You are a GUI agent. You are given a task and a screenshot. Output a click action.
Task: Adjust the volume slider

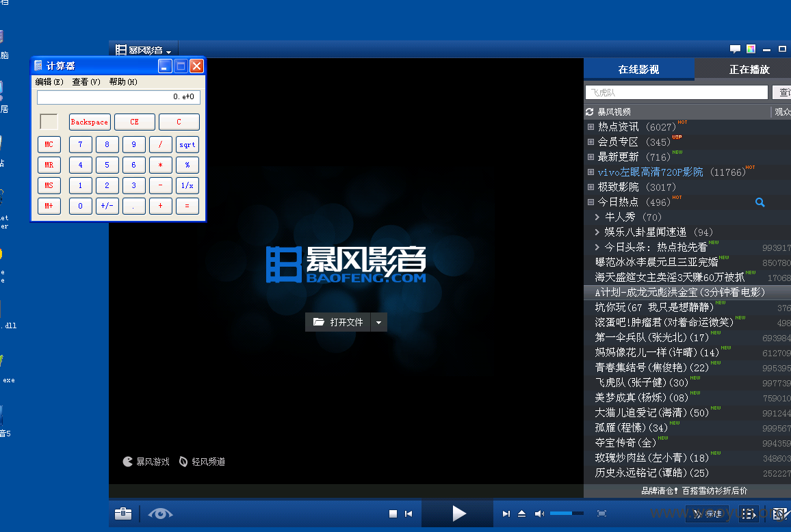[x=567, y=514]
